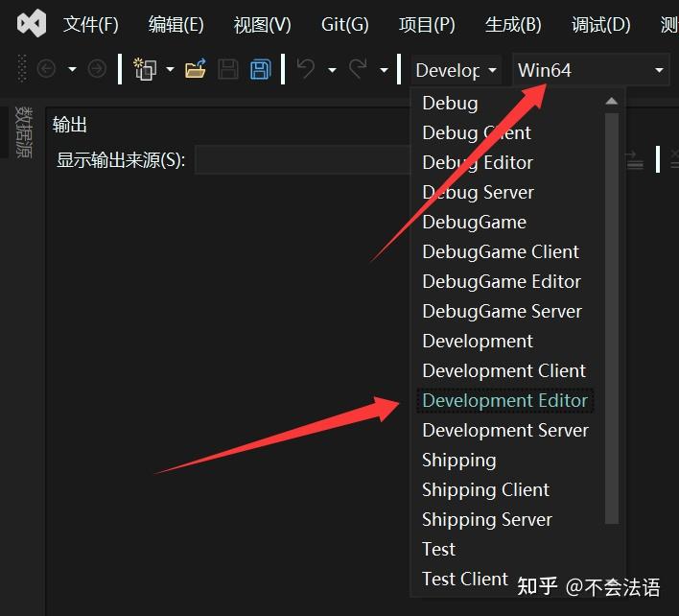Open the 调试(D) menu
This screenshot has height=616, width=679.
(x=601, y=24)
